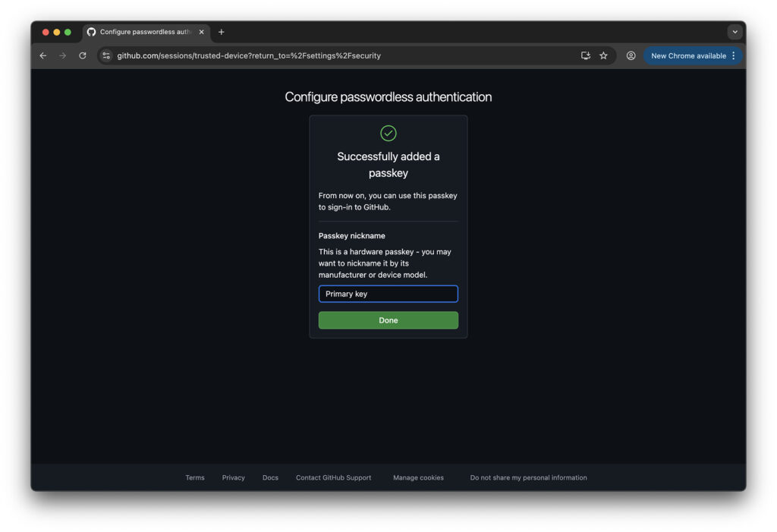Click Manage cookies in footer
777x532 pixels.
[418, 477]
